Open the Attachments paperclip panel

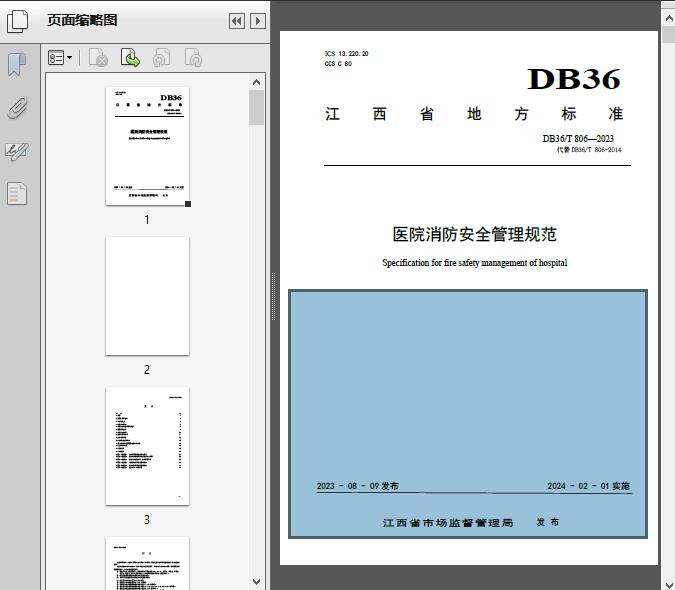[17, 108]
